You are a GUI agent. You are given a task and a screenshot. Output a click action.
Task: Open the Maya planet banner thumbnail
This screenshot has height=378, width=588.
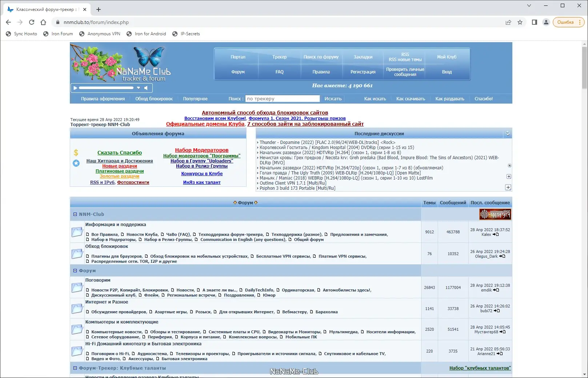tap(495, 214)
